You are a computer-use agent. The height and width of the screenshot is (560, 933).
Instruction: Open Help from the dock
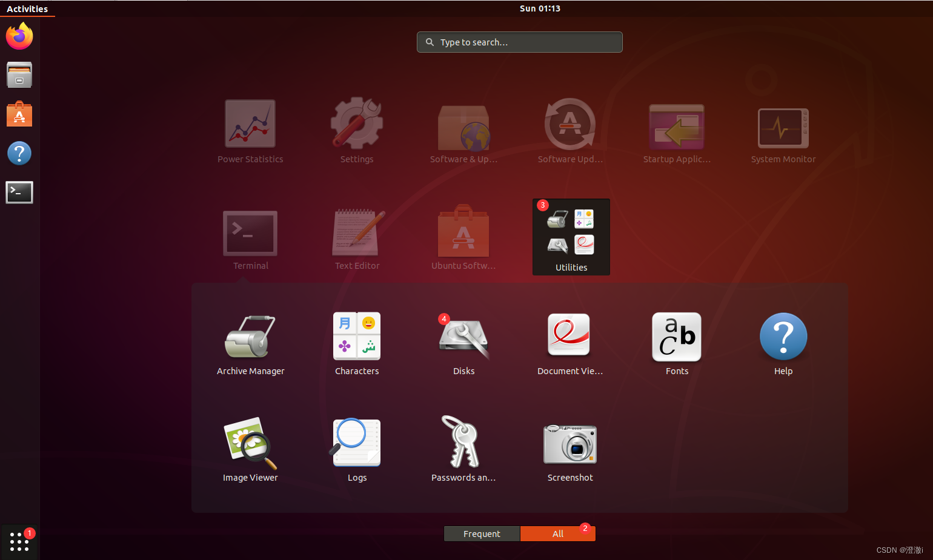[19, 153]
